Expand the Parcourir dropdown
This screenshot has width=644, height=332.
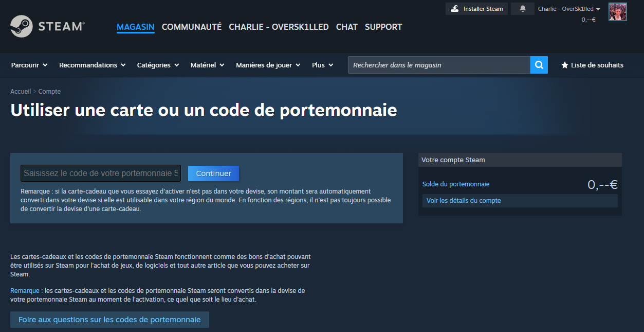tap(29, 65)
